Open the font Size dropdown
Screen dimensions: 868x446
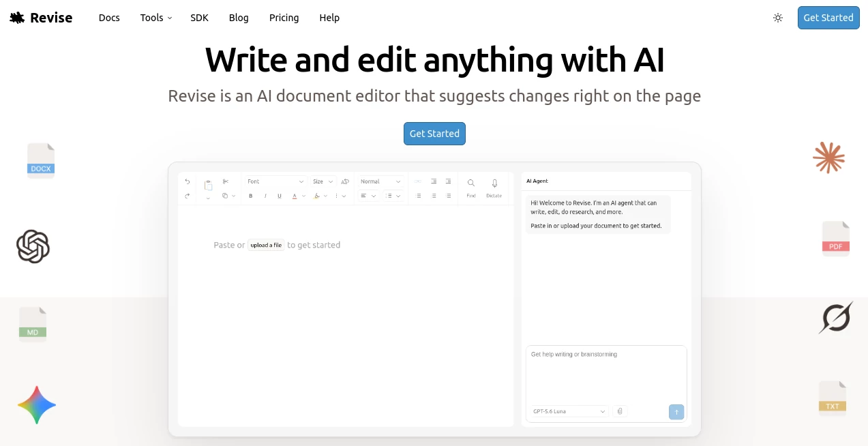pos(324,181)
